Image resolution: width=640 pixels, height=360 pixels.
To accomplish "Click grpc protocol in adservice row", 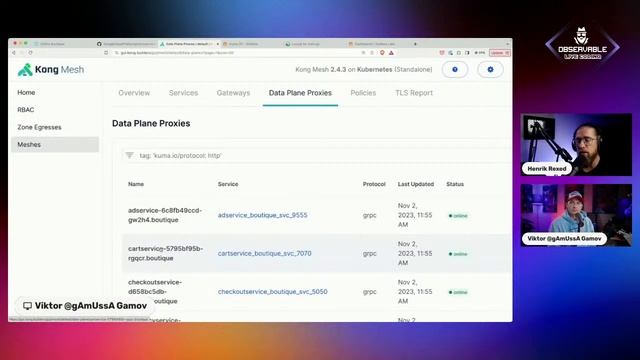I will point(369,215).
